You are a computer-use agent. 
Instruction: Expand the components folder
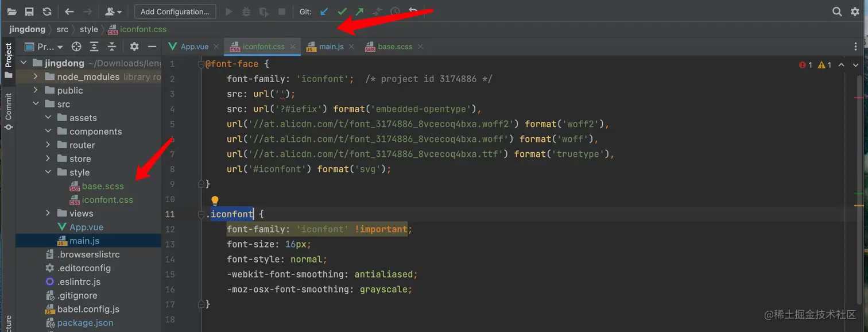point(48,132)
